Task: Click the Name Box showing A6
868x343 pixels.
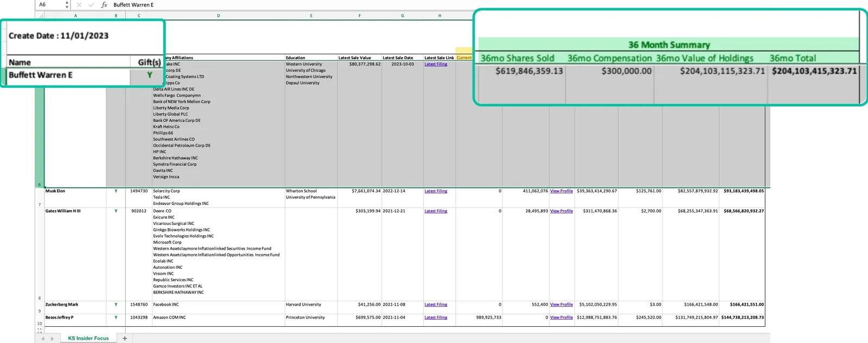Action: (x=50, y=5)
